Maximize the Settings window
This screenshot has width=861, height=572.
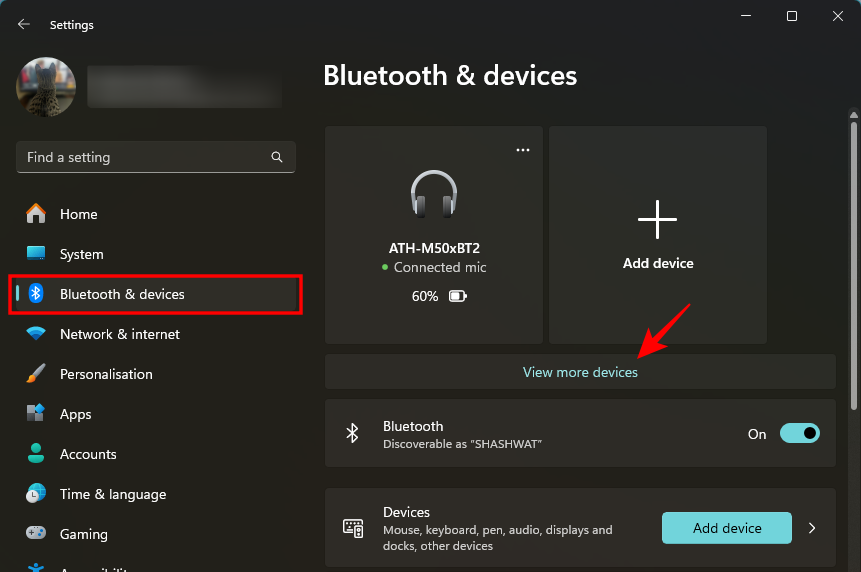pos(792,16)
